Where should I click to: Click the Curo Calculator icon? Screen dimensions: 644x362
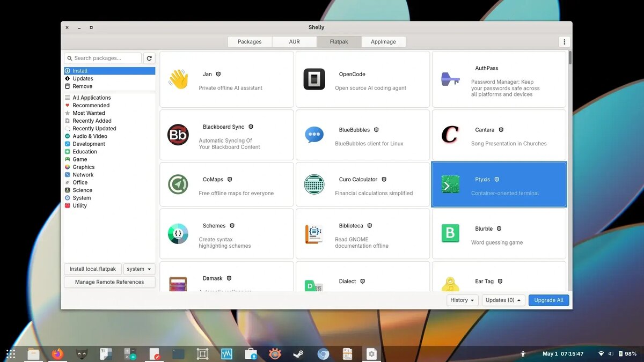coord(314,184)
